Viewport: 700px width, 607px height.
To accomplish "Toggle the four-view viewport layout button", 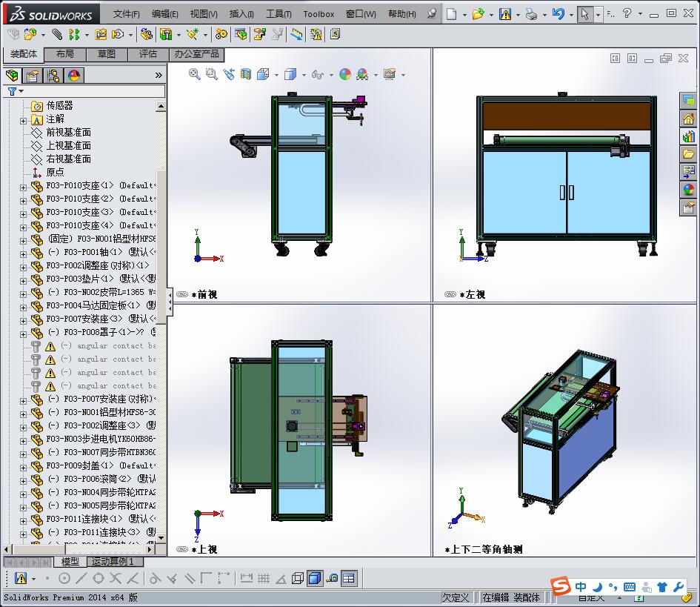I will click(349, 578).
